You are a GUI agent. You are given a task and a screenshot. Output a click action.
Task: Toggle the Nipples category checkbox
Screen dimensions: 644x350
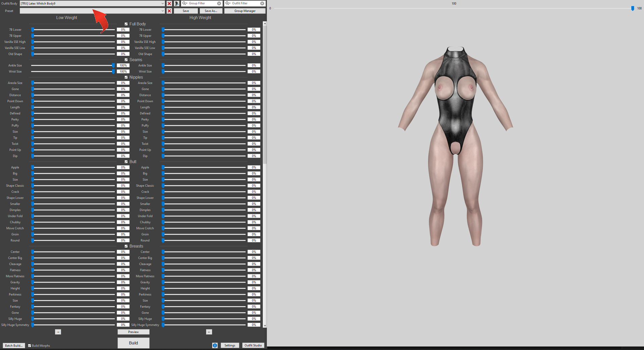[x=126, y=77]
